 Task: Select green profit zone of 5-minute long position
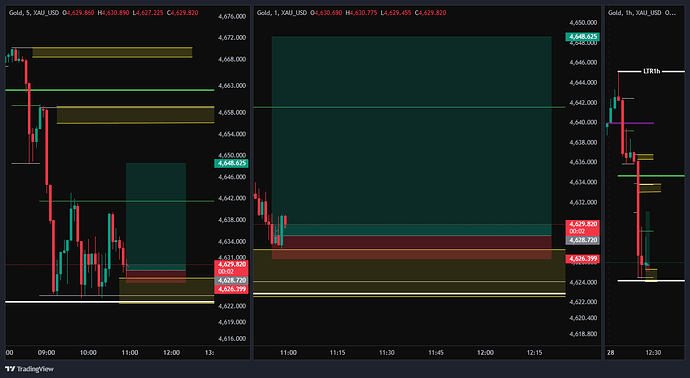coord(156,217)
